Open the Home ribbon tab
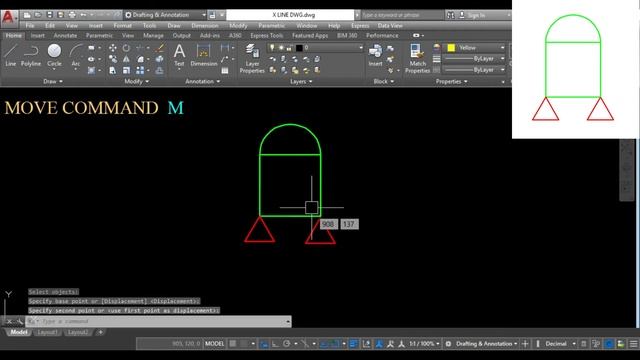 [13, 36]
